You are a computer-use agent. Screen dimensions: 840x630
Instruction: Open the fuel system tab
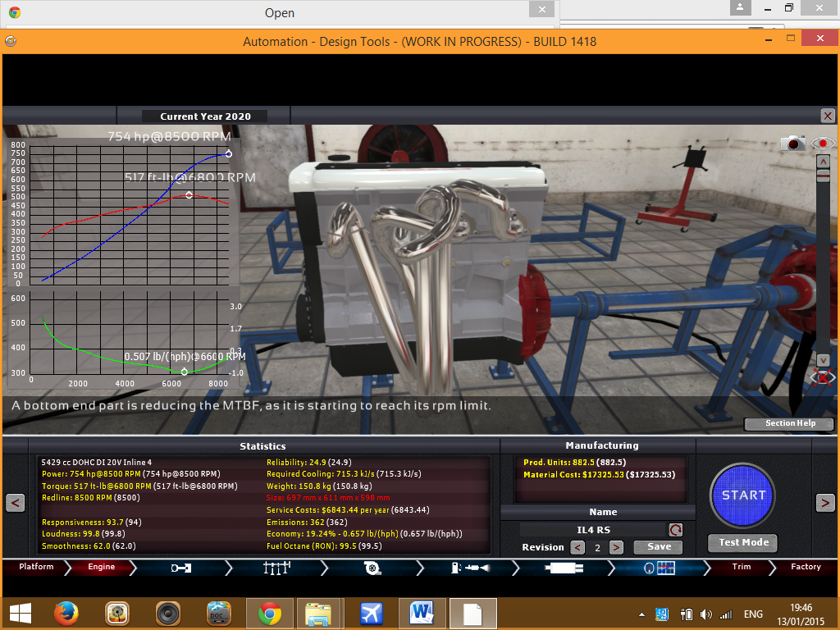470,568
